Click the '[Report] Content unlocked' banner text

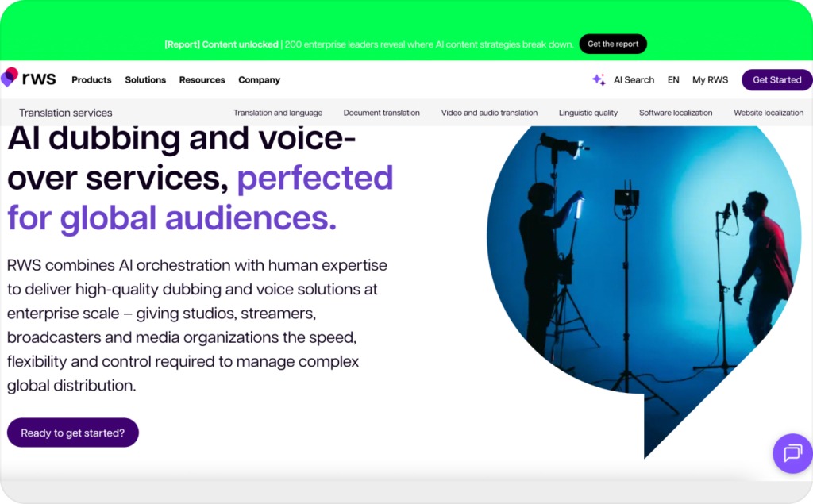click(222, 44)
